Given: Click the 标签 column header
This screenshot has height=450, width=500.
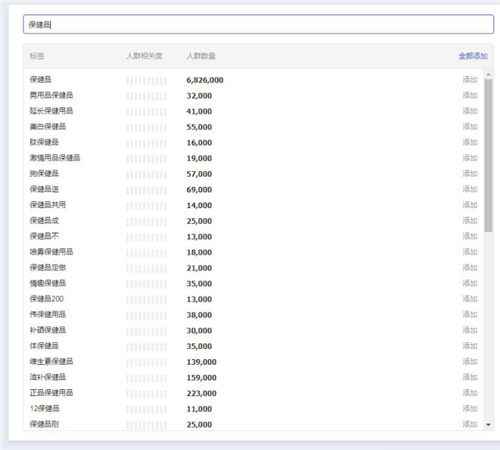Looking at the screenshot, I should [37, 56].
